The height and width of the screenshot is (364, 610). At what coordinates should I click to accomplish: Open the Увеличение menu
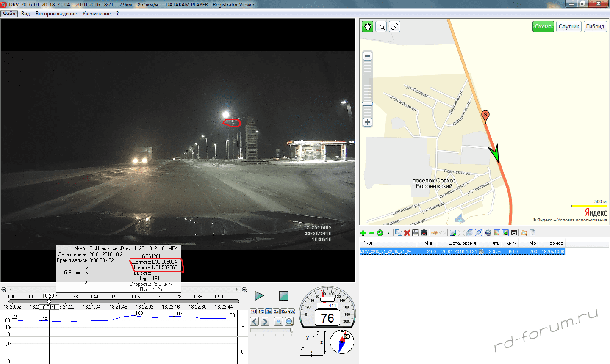pyautogui.click(x=97, y=14)
